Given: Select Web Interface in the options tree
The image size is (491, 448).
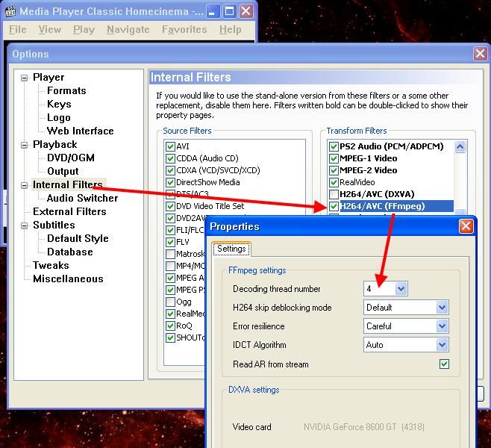Looking at the screenshot, I should tap(80, 131).
